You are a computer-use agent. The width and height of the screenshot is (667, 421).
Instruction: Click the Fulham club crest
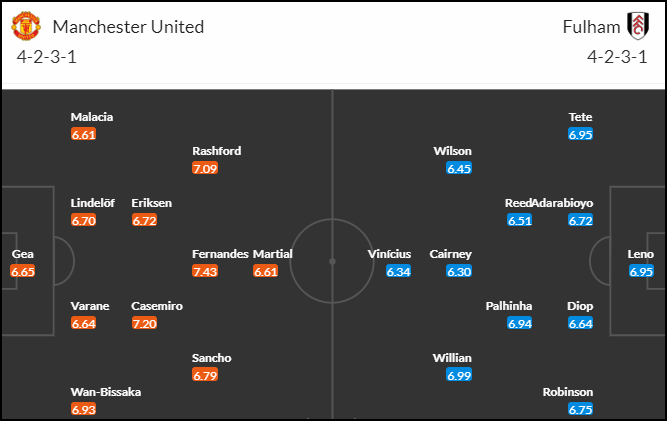click(638, 26)
